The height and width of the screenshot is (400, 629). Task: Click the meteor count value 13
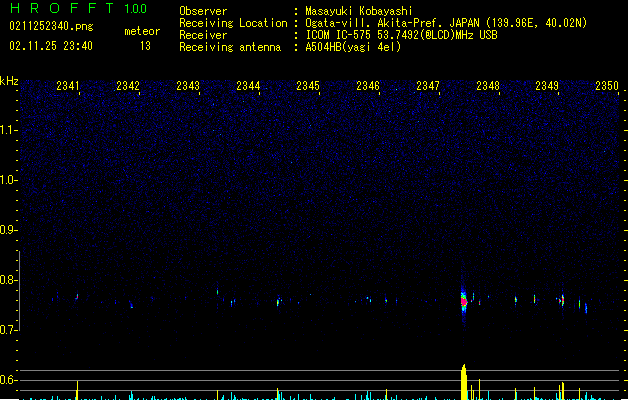click(145, 46)
